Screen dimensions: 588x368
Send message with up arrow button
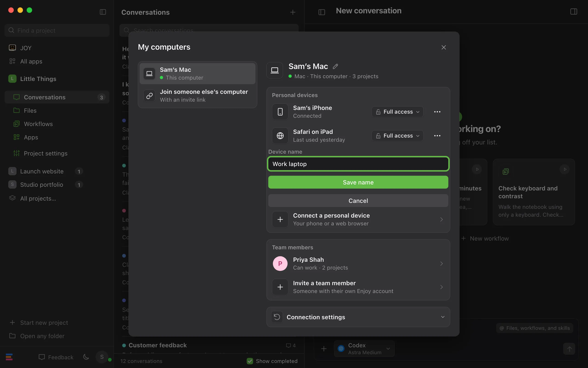tap(569, 349)
